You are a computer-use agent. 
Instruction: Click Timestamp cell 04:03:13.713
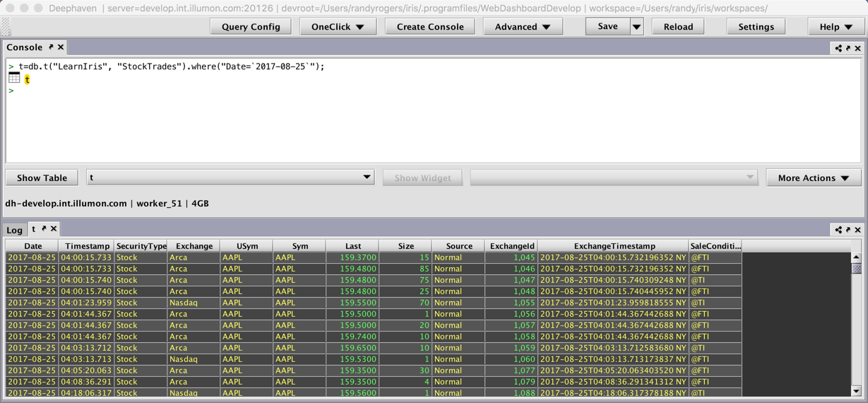(x=87, y=359)
